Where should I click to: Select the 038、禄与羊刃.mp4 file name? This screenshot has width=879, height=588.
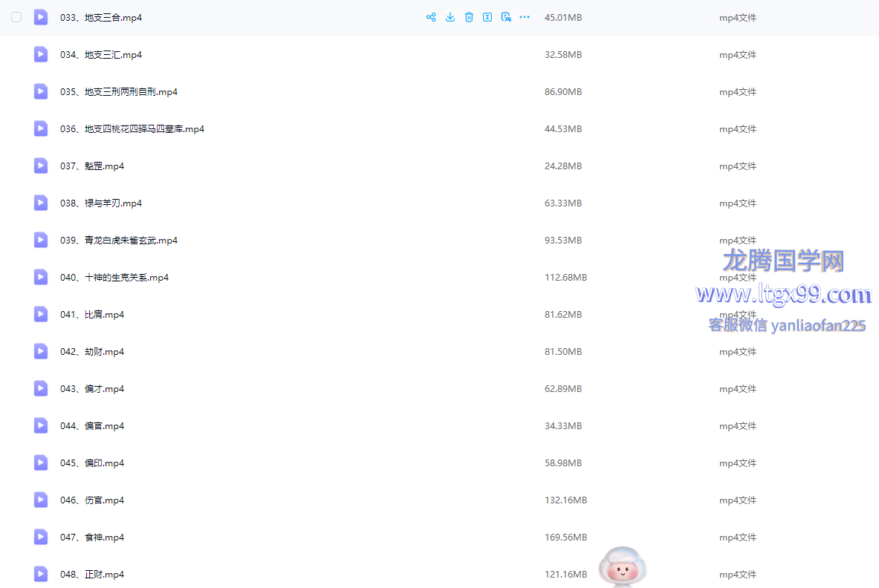(x=101, y=203)
